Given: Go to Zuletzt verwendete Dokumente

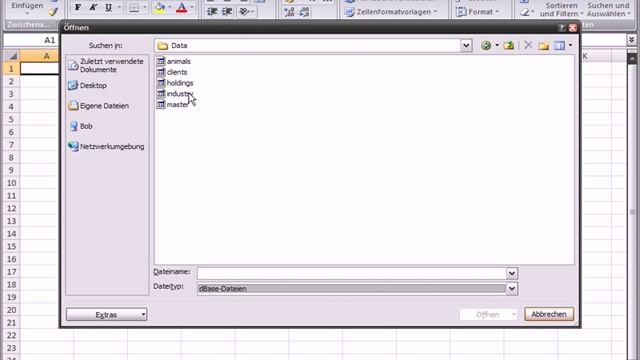Looking at the screenshot, I should [x=107, y=65].
